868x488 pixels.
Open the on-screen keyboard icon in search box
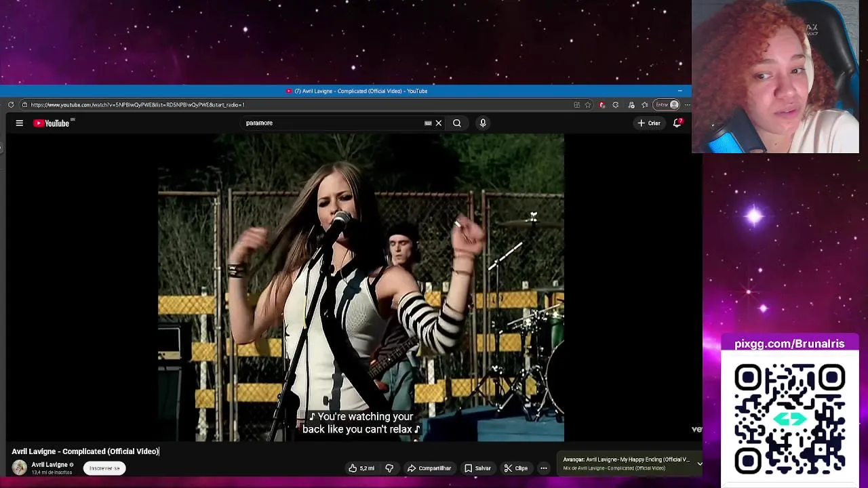[428, 123]
